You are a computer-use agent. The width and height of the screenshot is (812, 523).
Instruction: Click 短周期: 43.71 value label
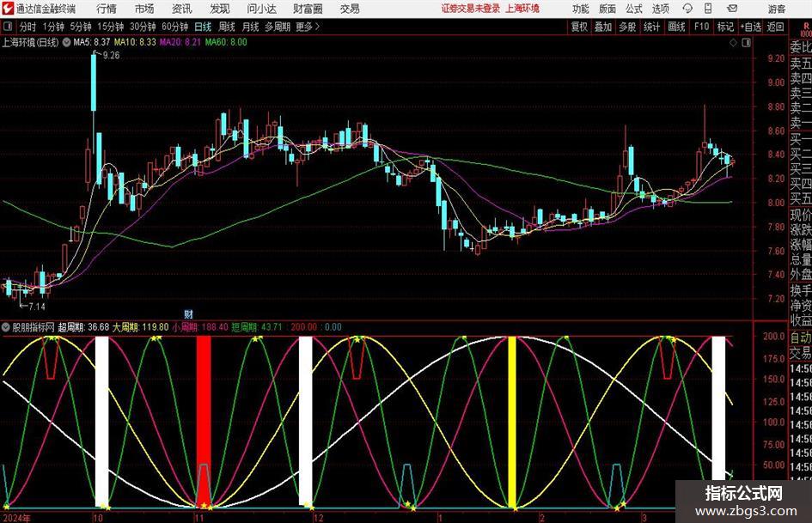(257, 327)
